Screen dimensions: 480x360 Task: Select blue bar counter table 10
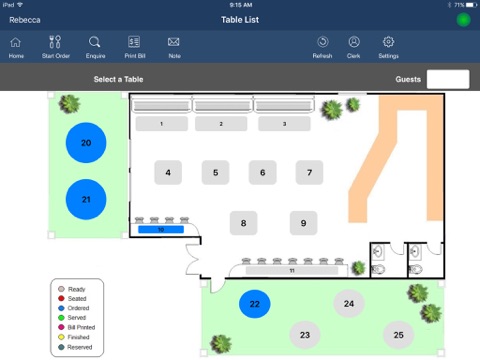161,229
